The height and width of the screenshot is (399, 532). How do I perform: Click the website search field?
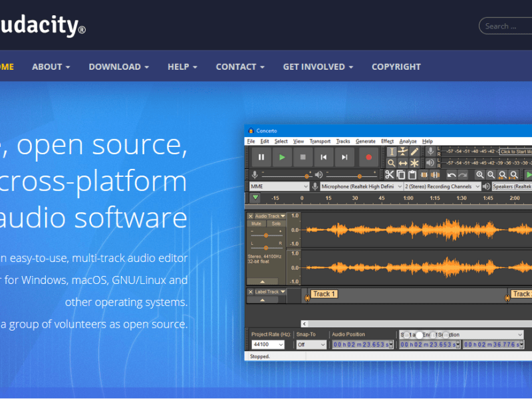point(509,25)
